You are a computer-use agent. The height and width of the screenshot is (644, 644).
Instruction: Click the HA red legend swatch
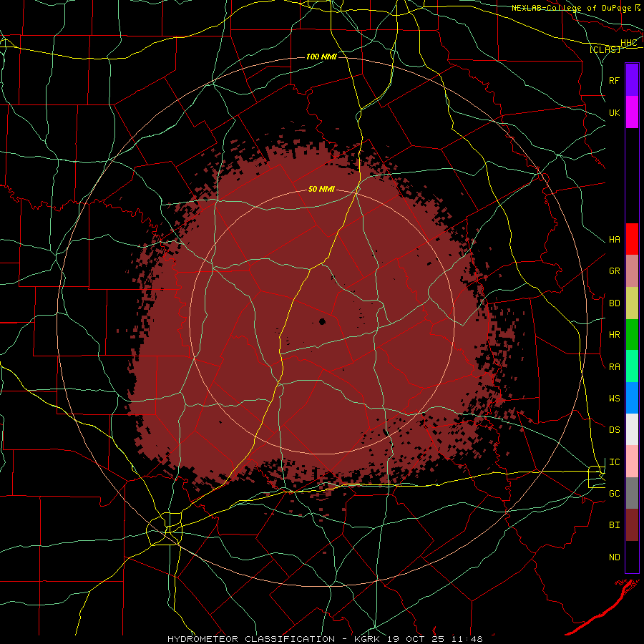click(x=632, y=239)
